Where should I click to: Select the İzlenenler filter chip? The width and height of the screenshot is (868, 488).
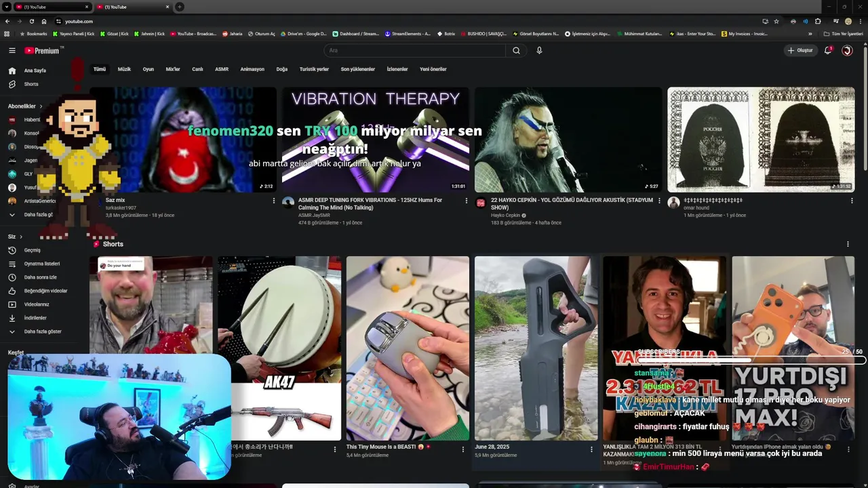tap(397, 69)
